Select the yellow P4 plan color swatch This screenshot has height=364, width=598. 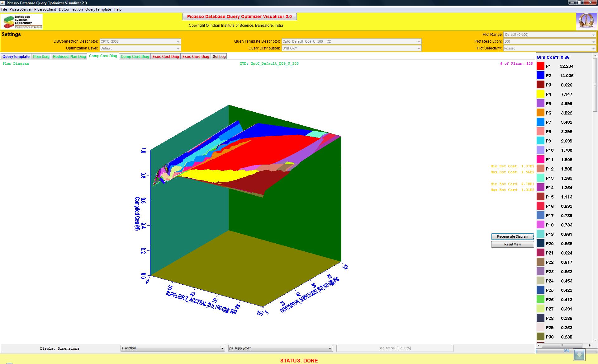click(x=540, y=94)
